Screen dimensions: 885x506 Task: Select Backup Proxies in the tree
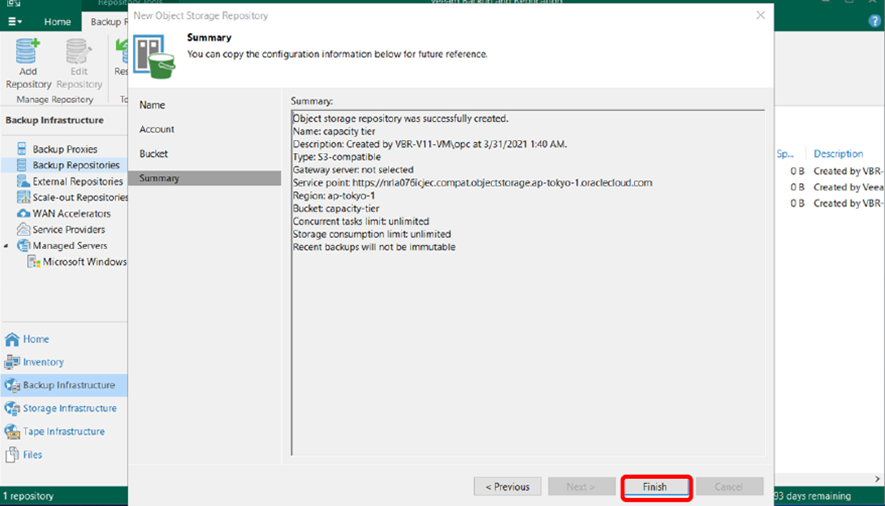(65, 149)
